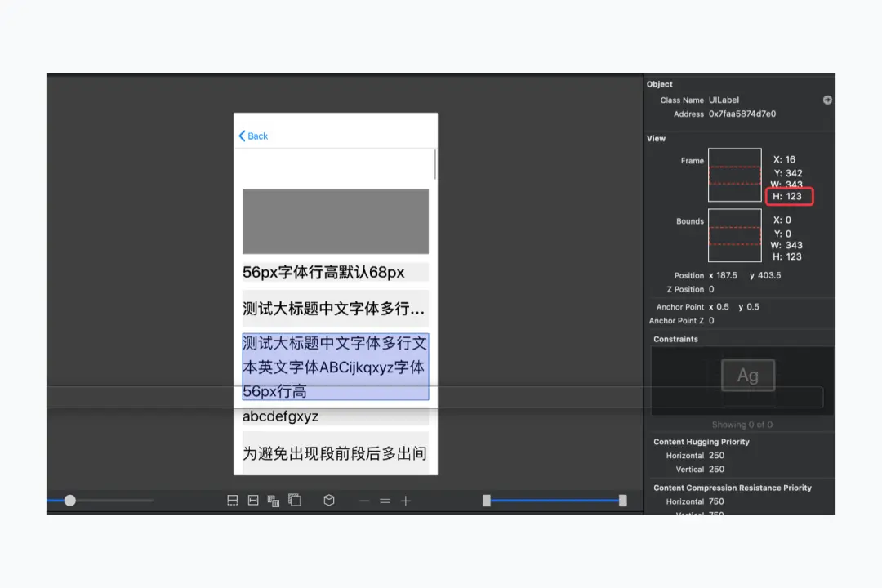
Task: Click the 'Showing 0 of 0' text
Action: 742,425
